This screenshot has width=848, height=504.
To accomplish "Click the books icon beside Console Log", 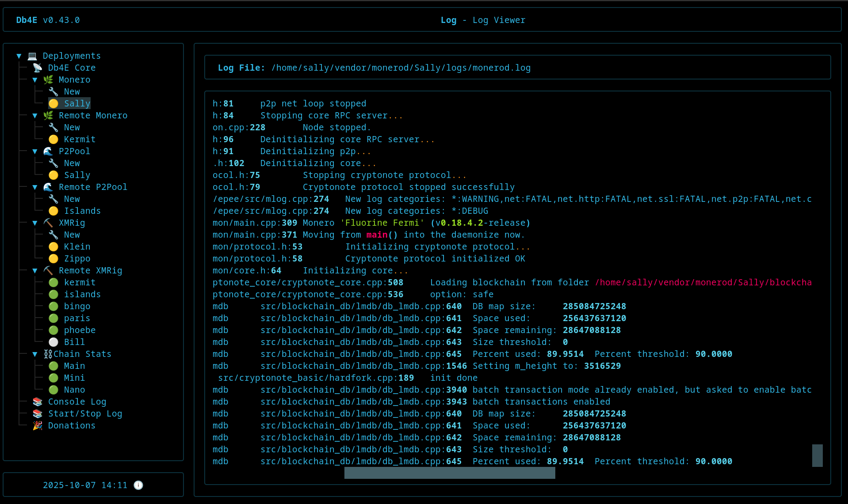I will pos(38,402).
